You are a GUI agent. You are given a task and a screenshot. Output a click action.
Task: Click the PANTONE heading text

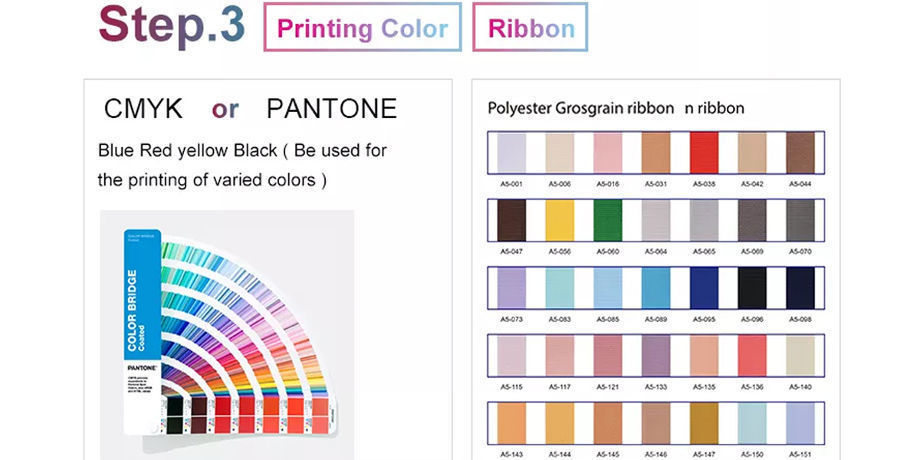[332, 109]
